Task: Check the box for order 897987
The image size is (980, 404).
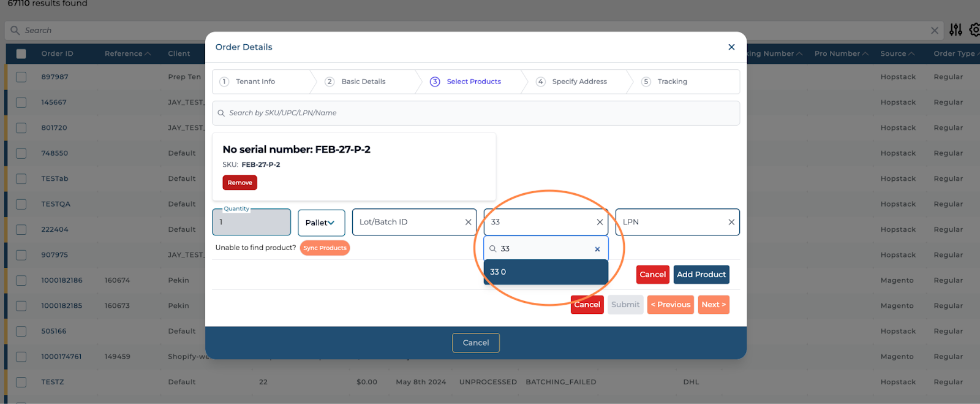Action: click(21, 77)
